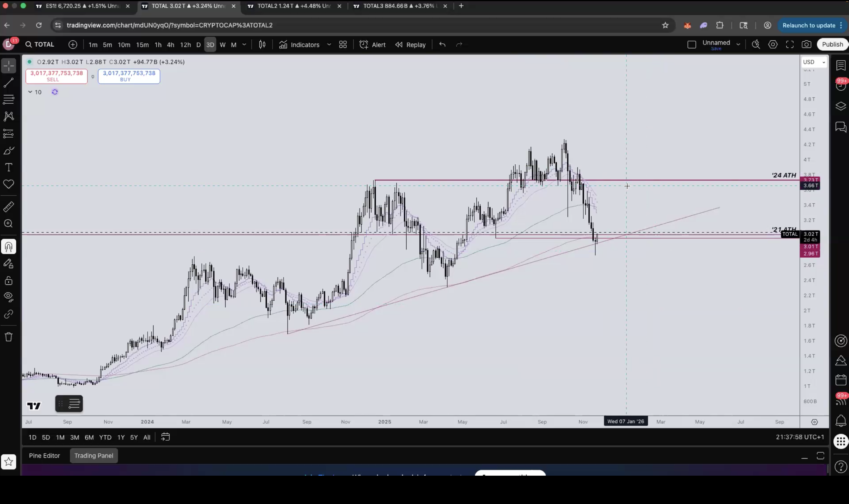The image size is (849, 504).
Task: Open the USD currency dropdown
Action: (814, 62)
